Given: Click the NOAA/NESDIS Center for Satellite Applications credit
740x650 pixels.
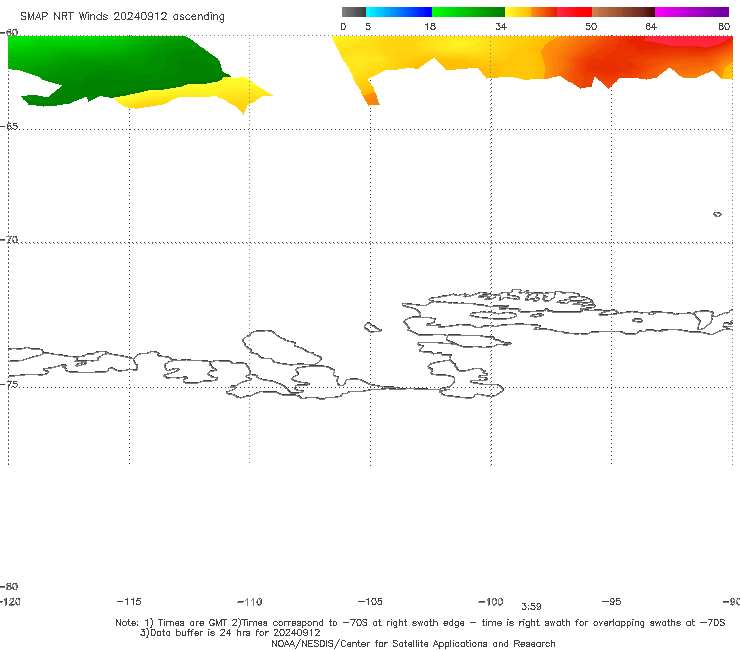Looking at the screenshot, I should point(413,644).
